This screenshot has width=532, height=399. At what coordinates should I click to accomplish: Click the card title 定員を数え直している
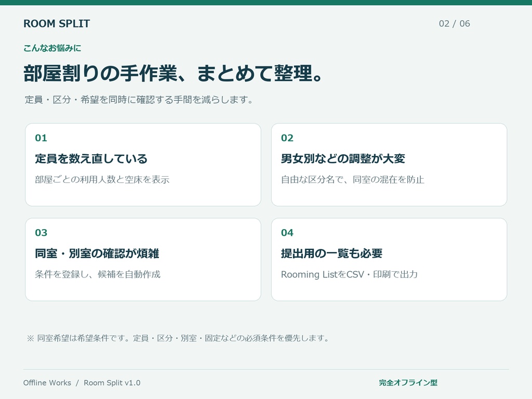coord(91,158)
